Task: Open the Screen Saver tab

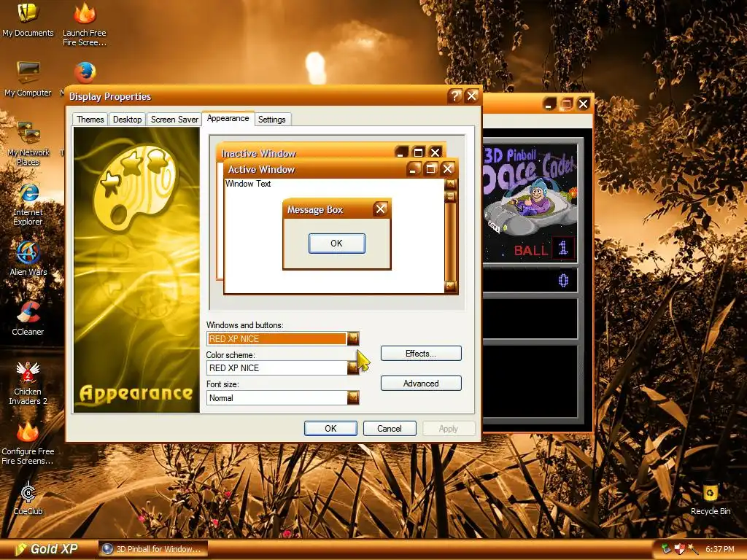Action: click(174, 119)
